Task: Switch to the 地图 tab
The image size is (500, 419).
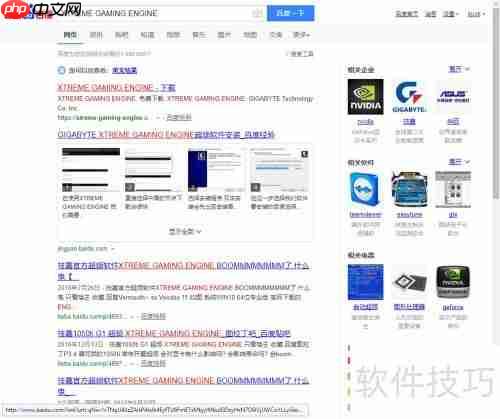Action: pyautogui.click(x=250, y=35)
